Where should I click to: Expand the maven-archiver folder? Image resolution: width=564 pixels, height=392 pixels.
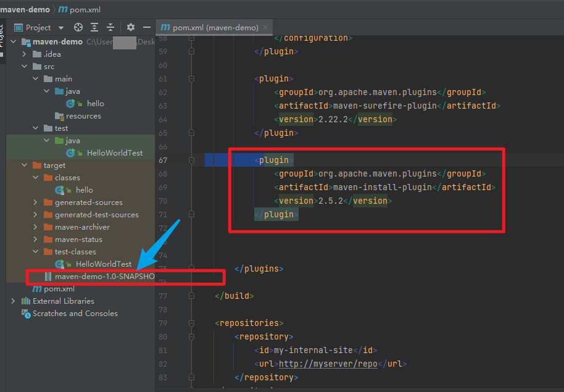[35, 227]
